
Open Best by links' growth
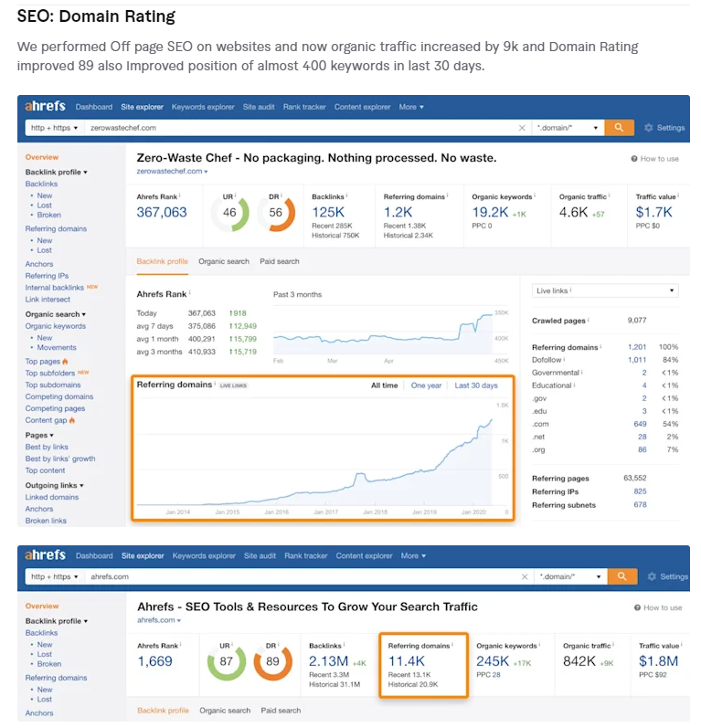pos(60,459)
